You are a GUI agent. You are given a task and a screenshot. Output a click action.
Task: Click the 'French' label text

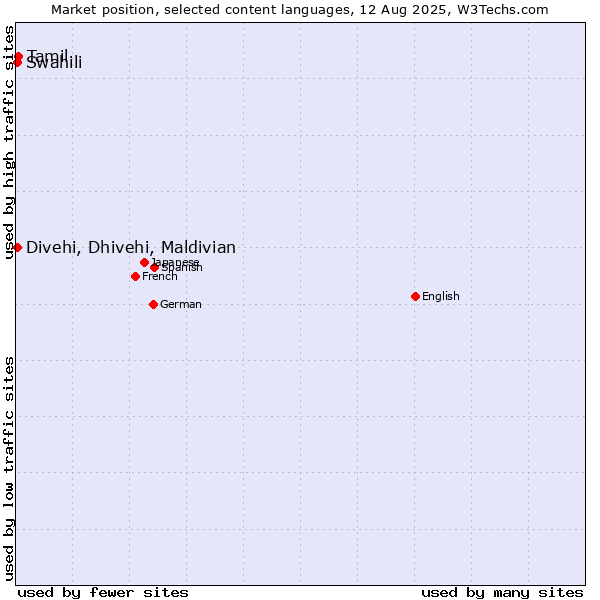point(160,276)
